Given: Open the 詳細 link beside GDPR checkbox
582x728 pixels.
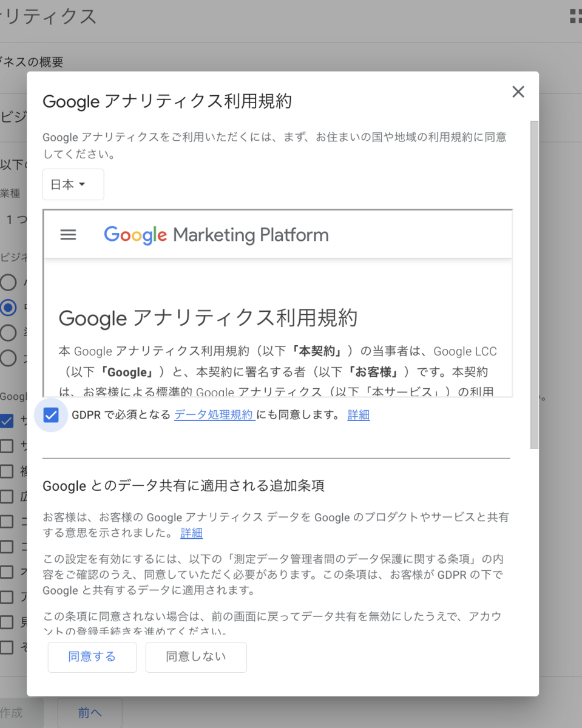Looking at the screenshot, I should pos(359,415).
